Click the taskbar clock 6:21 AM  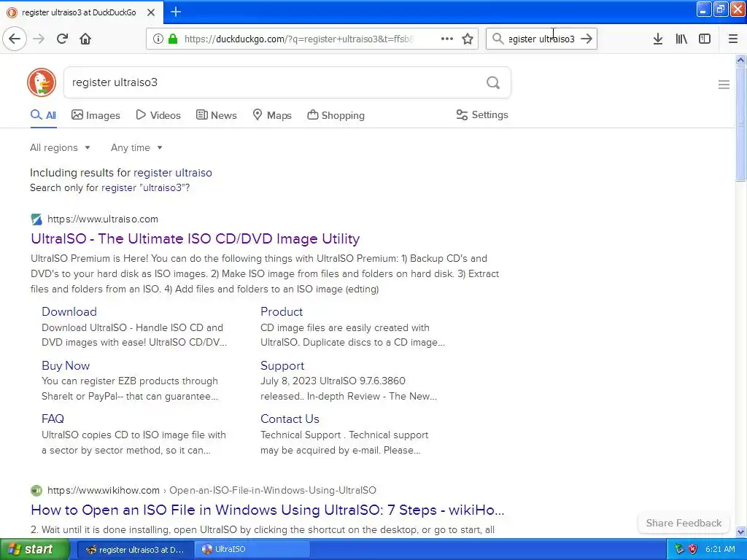720,549
